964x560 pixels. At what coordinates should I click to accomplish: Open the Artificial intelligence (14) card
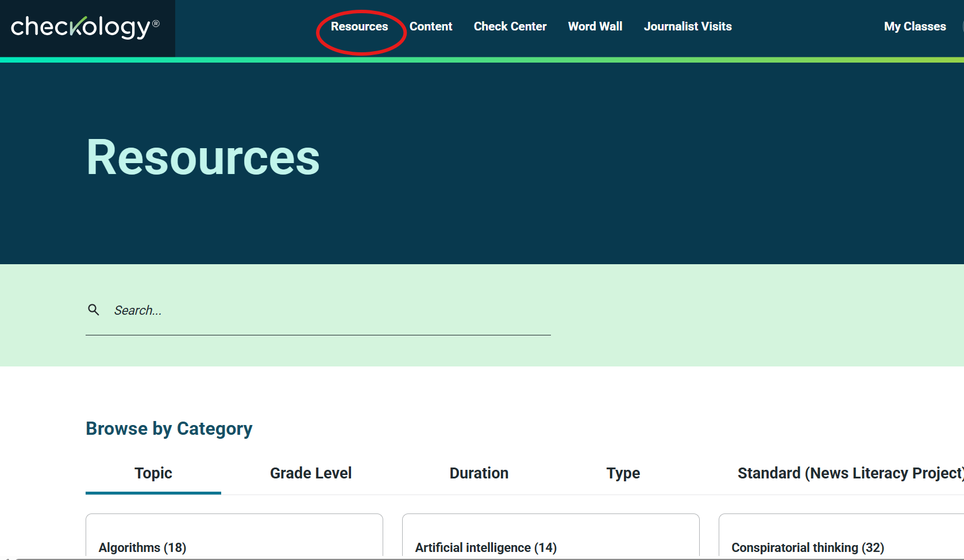551,536
